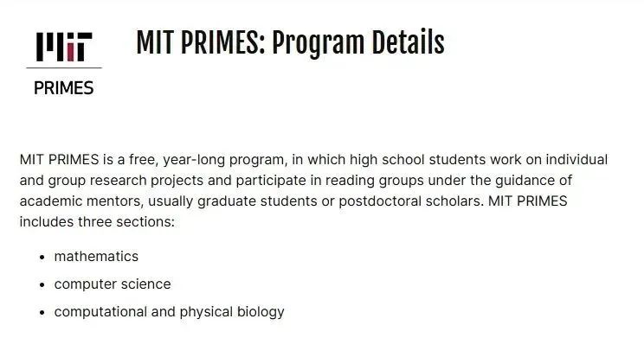Click "includes three sections:" text line
Screen dimensions: 644x338
tap(97, 222)
